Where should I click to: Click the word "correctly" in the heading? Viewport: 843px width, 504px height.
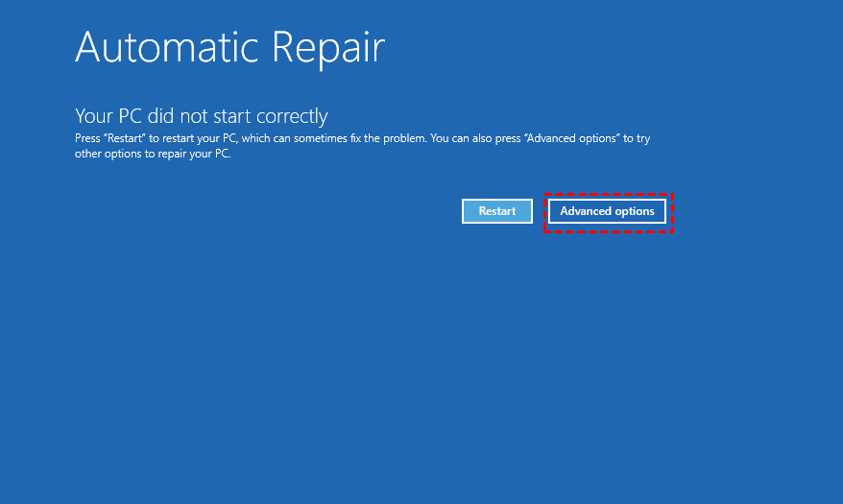tap(289, 116)
